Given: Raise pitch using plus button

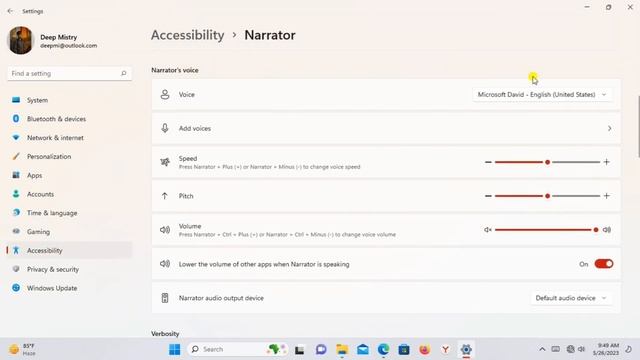Looking at the screenshot, I should (x=607, y=196).
